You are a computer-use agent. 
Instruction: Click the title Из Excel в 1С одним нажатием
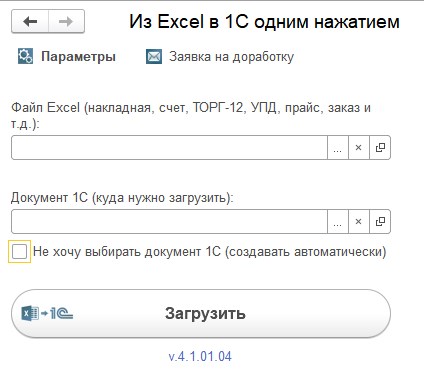(264, 22)
